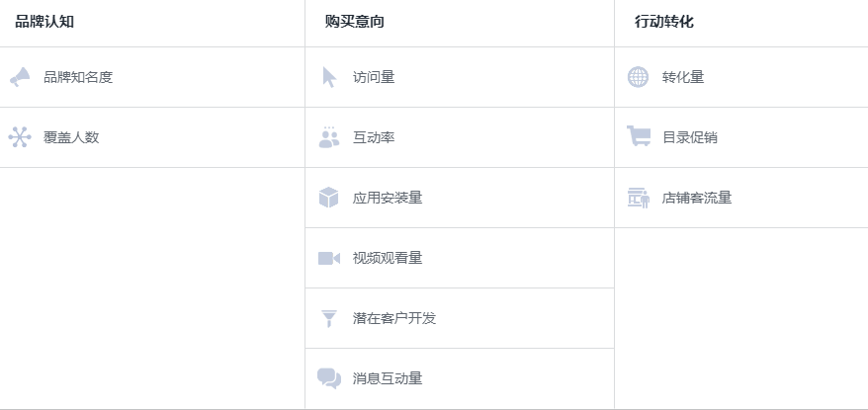Click the 行动转化 column header
Image resolution: width=868 pixels, height=410 pixels.
(x=664, y=22)
